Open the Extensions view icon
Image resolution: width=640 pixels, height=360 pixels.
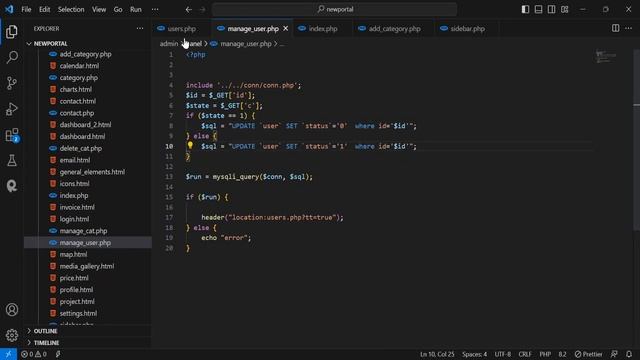click(x=12, y=135)
